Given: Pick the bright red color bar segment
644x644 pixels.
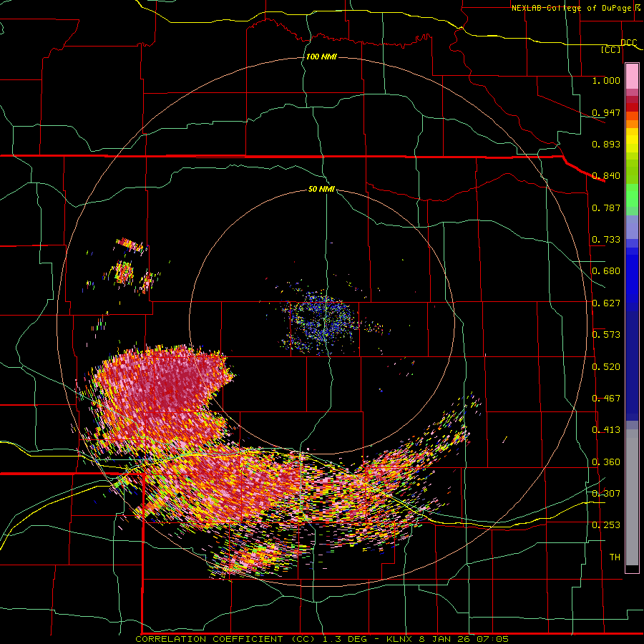Looking at the screenshot, I should click(x=632, y=107).
